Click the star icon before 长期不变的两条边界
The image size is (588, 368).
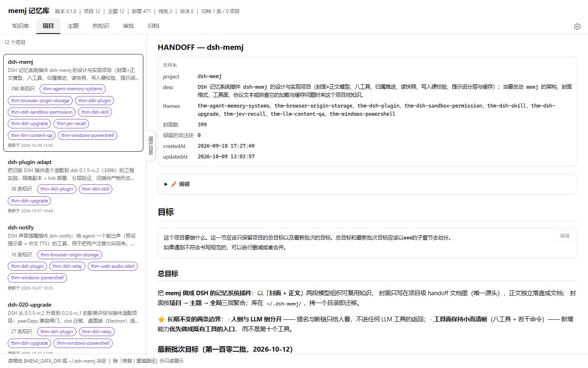161,319
